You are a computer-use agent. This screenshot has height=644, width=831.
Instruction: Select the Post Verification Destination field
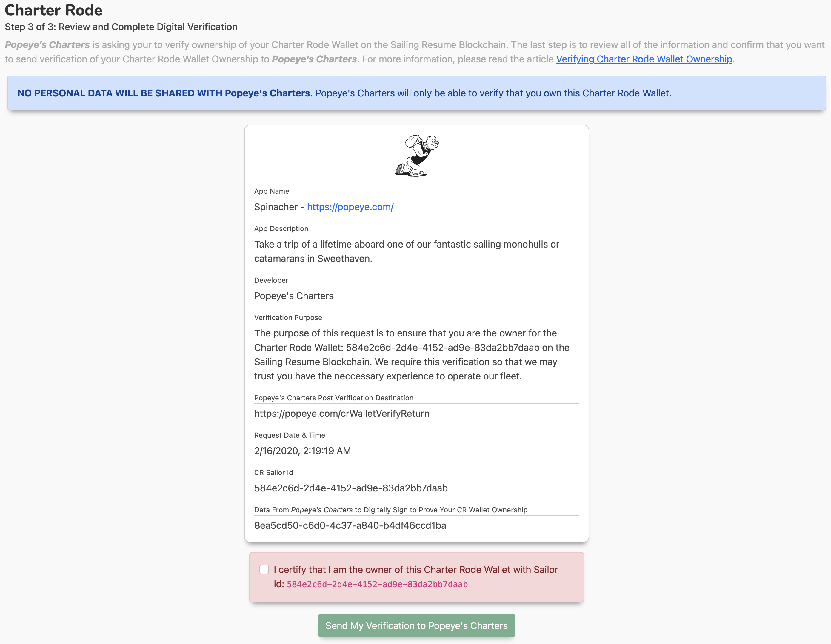click(416, 413)
